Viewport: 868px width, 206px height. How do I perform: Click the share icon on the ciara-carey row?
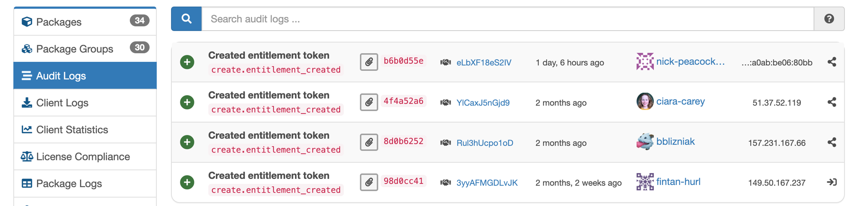832,102
